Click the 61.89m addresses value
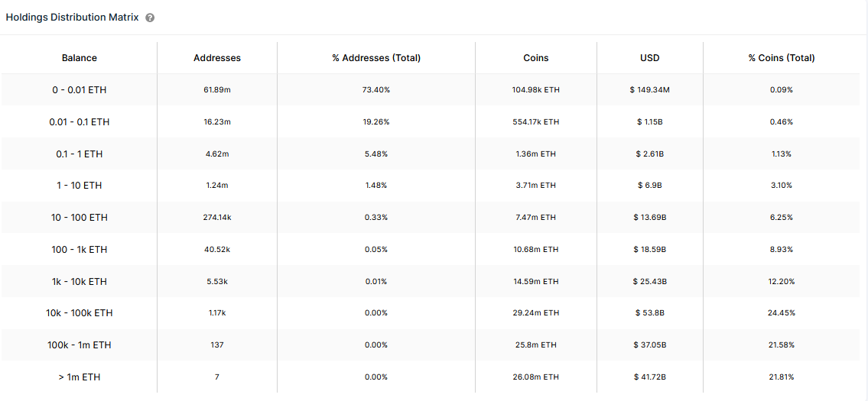Viewport: 868px width, 401px height. [x=217, y=89]
